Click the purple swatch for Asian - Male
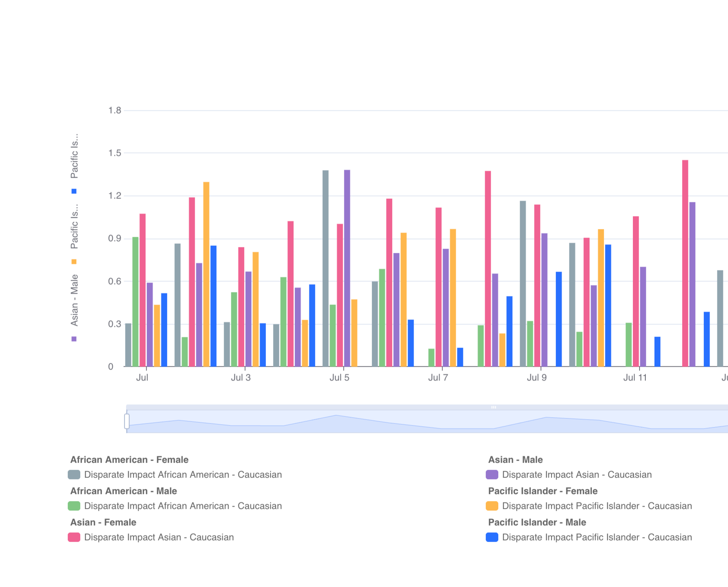This screenshot has height=587, width=728. (x=492, y=475)
